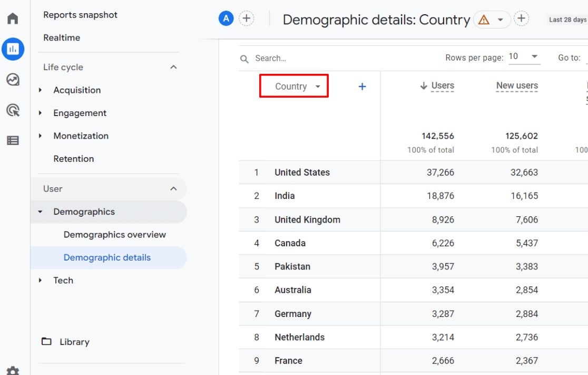This screenshot has height=375, width=588.
Task: Open the Advertising cursor sidebar icon
Action: click(x=12, y=111)
